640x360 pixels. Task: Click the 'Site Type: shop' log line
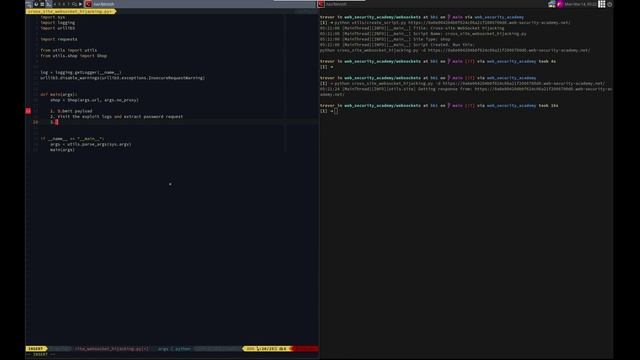click(x=385, y=40)
